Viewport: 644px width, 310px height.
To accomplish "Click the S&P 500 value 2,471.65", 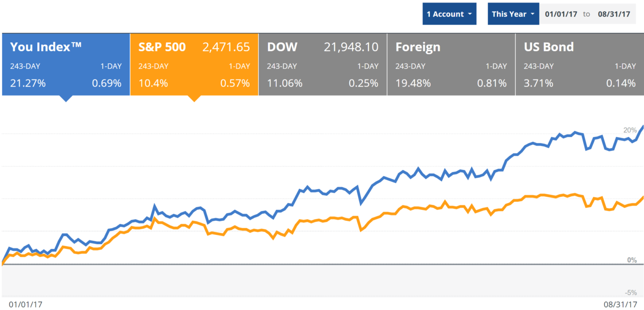I will click(x=226, y=47).
